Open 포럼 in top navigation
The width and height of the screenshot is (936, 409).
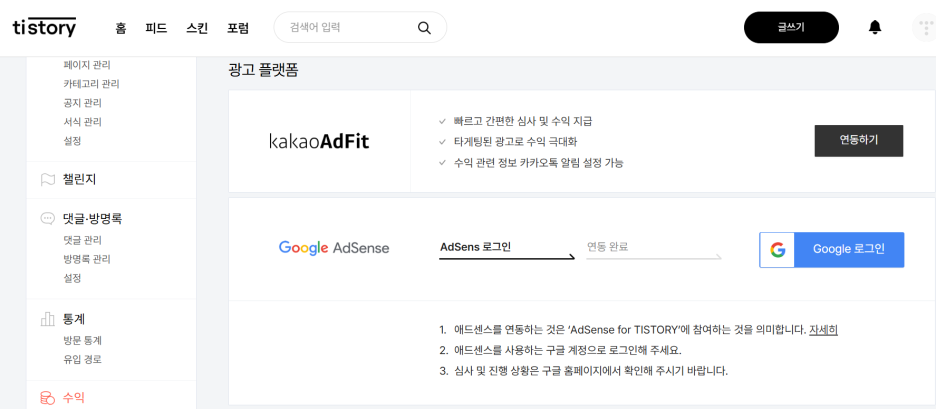pos(238,27)
